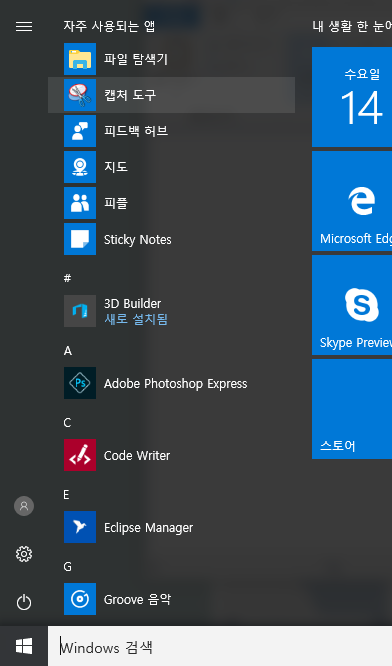Open the Store (스토어) tile
The width and height of the screenshot is (392, 666).
[x=352, y=409]
